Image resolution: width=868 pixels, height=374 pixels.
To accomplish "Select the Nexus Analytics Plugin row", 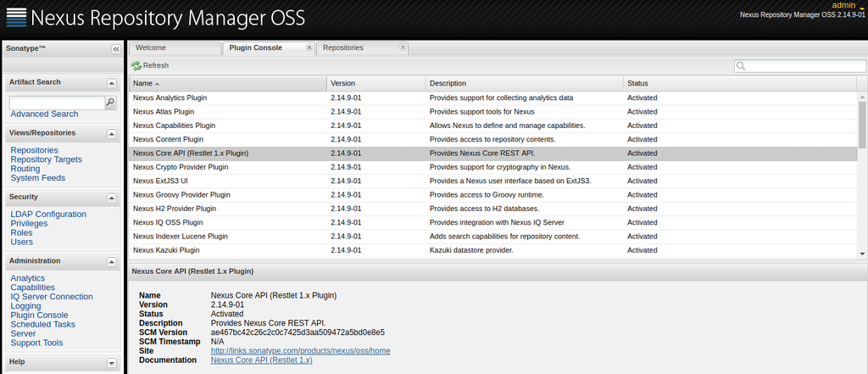I will click(x=492, y=98).
